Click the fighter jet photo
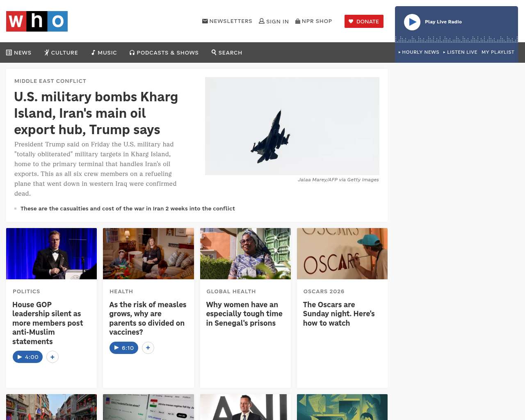The width and height of the screenshot is (525, 420). [x=292, y=126]
